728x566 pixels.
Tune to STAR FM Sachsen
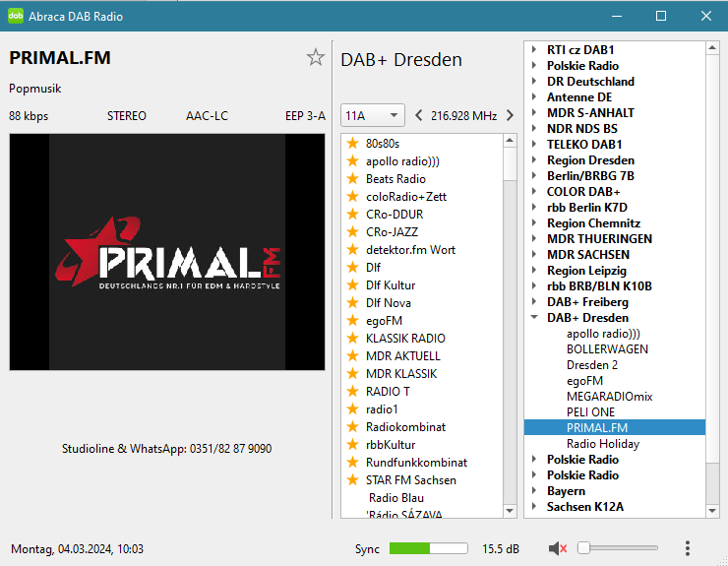(x=410, y=480)
